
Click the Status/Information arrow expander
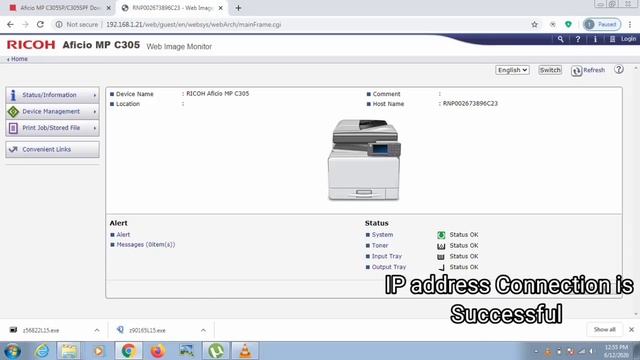click(95, 95)
